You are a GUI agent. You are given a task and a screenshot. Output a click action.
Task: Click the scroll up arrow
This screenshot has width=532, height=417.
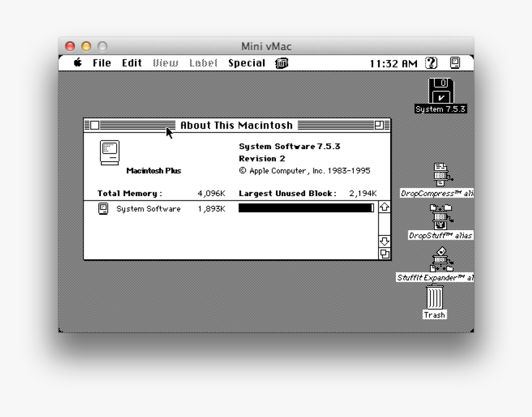pyautogui.click(x=384, y=207)
